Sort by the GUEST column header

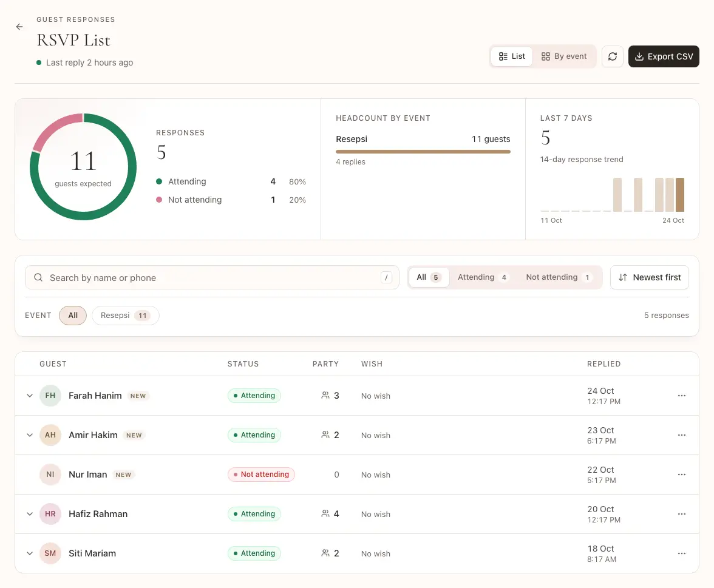[53, 364]
